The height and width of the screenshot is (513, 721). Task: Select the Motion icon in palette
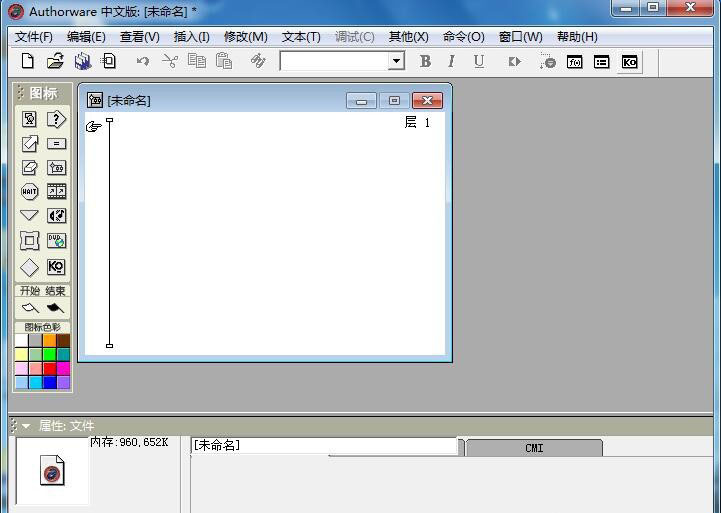29,143
